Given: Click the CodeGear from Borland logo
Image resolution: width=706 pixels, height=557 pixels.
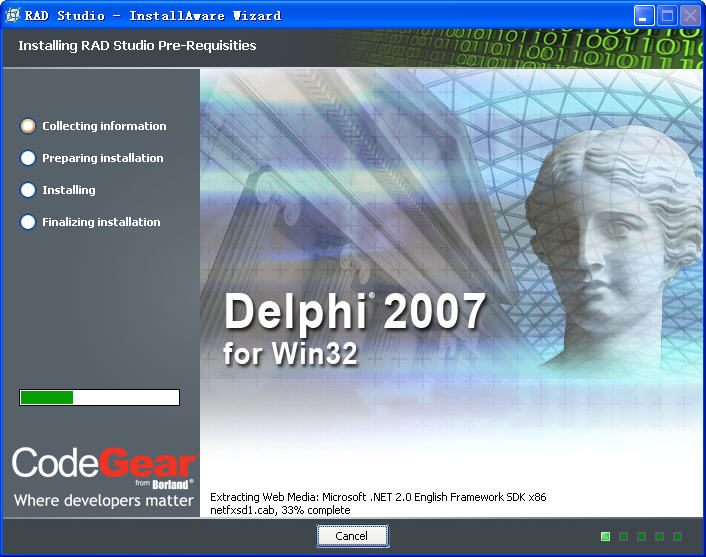Looking at the screenshot, I should click(104, 468).
